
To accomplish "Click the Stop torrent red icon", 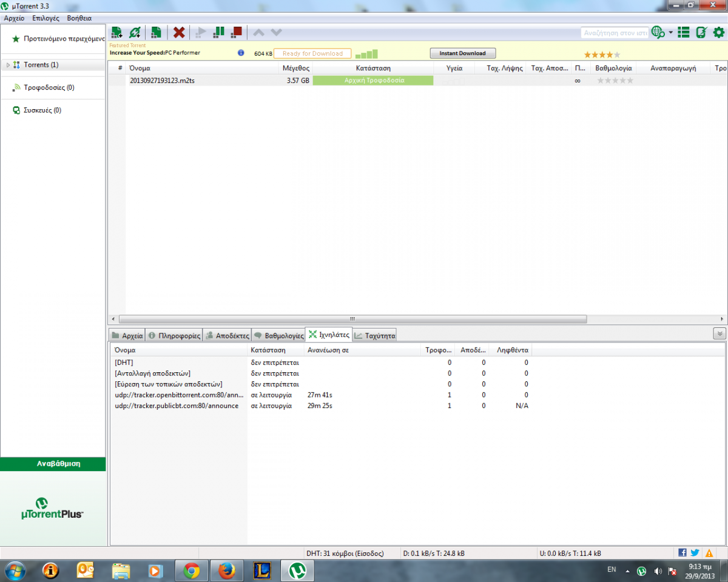I will point(237,32).
